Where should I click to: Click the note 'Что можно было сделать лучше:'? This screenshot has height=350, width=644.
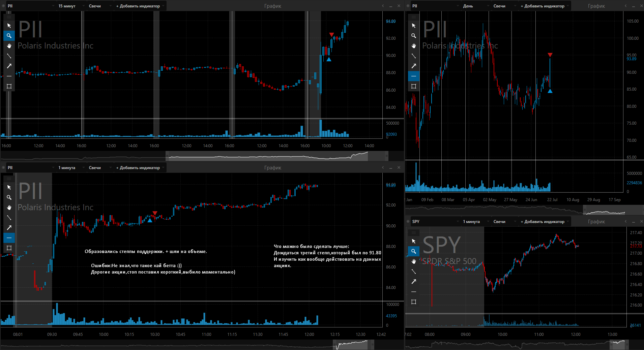(311, 246)
